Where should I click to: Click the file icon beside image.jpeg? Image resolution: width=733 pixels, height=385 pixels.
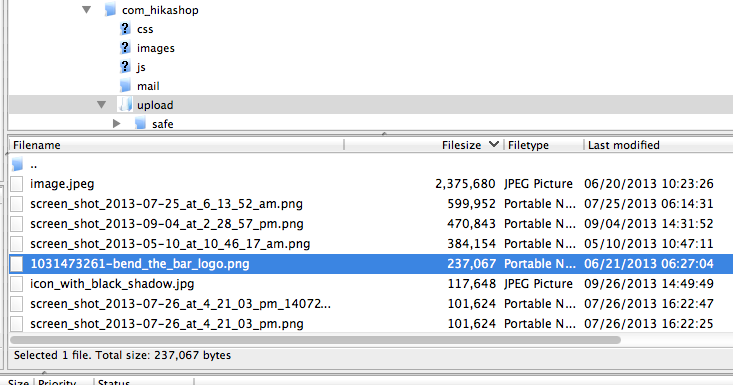tap(17, 184)
